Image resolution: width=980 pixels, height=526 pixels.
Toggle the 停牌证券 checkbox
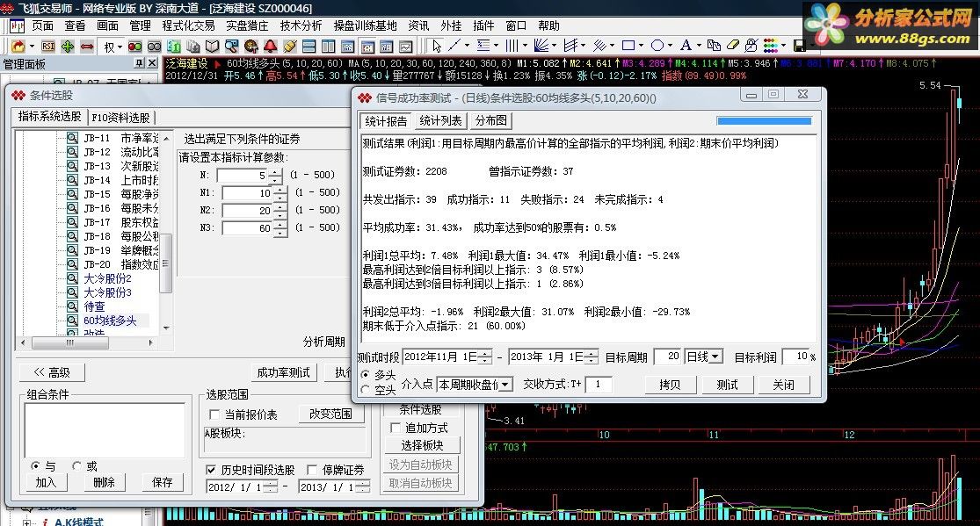[312, 469]
